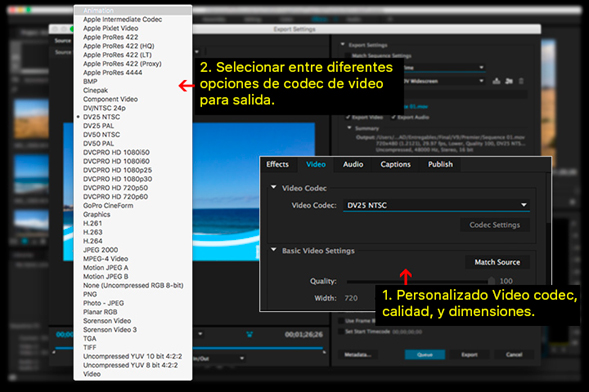
Task: Switch to the Video tab
Action: pos(316,164)
